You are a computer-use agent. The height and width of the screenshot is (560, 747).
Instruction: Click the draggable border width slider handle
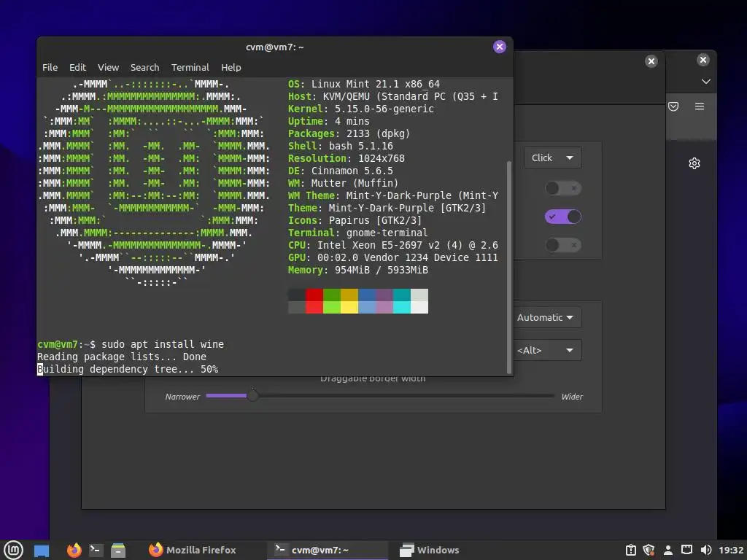252,396
